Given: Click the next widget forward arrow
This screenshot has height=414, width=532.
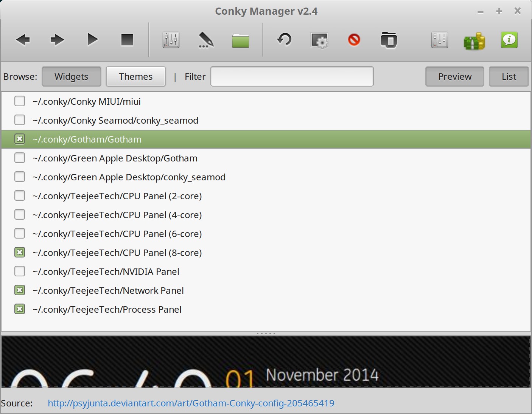Looking at the screenshot, I should [x=57, y=40].
